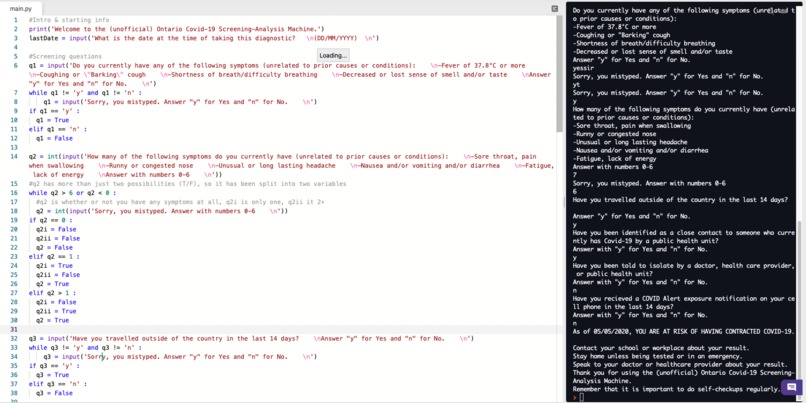Click the print Welcome statement on line 2
Image resolution: width=806 pixels, height=403 pixels.
[x=176, y=29]
